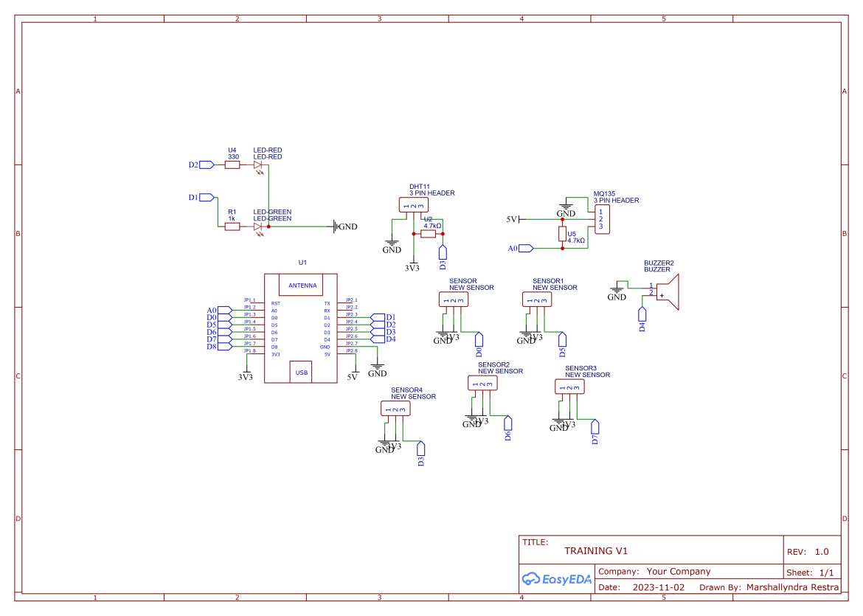Pick the U5 4.7kΩ resistor symbol
Image resolution: width=863 pixels, height=616 pixels.
tap(563, 233)
